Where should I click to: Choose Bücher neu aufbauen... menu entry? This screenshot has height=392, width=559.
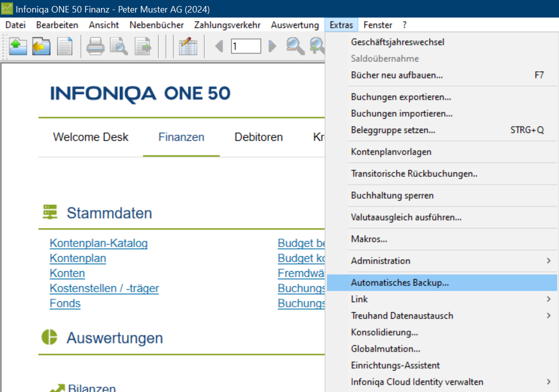click(442, 75)
